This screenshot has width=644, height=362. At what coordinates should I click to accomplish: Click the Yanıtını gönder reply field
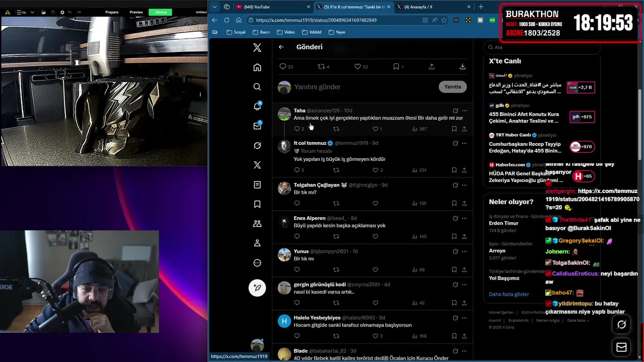[x=364, y=86]
